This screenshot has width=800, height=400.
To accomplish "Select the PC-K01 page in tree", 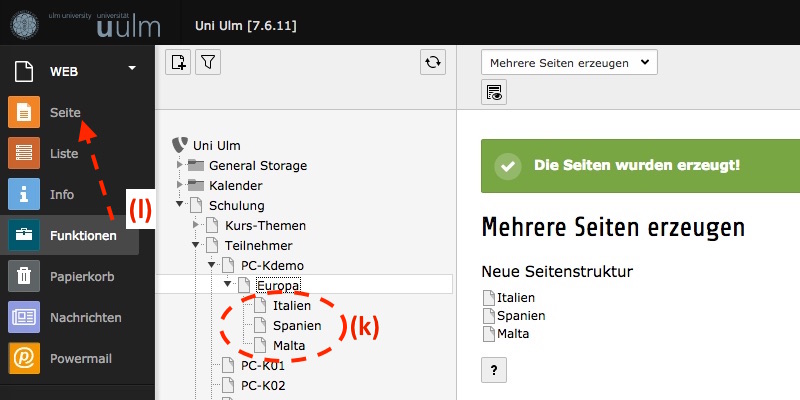I will click(x=264, y=366).
